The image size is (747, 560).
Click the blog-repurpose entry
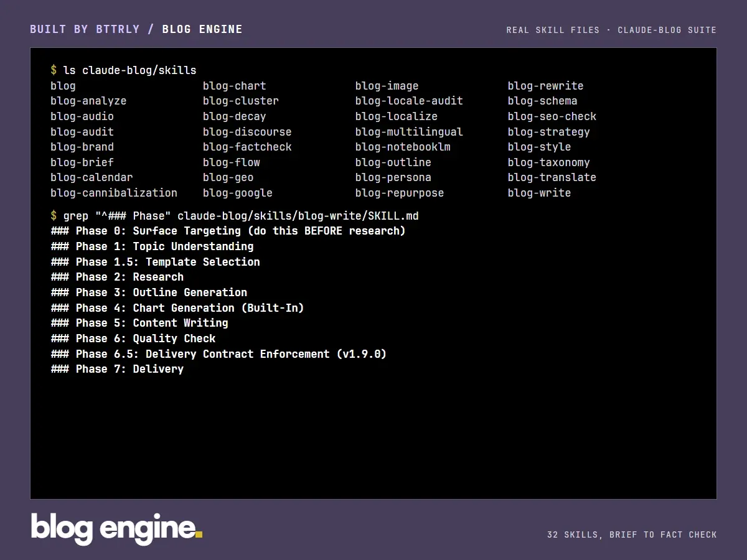point(400,193)
